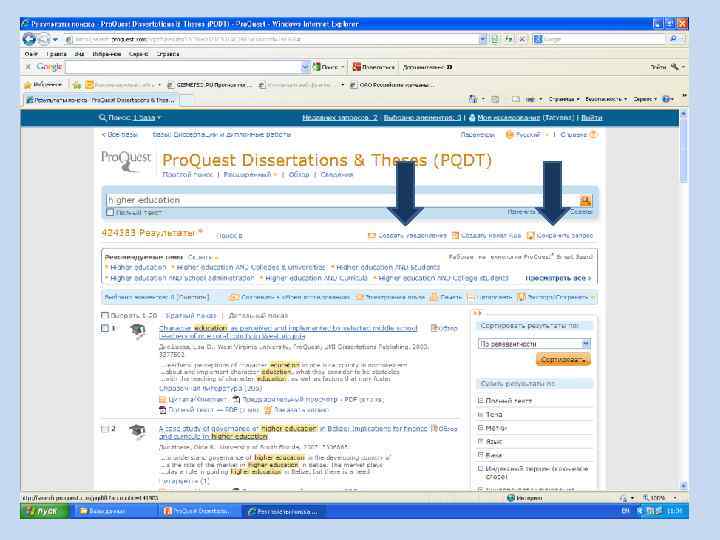Open the Справка menu in menu bar
The height and width of the screenshot is (540, 720).
tap(168, 54)
